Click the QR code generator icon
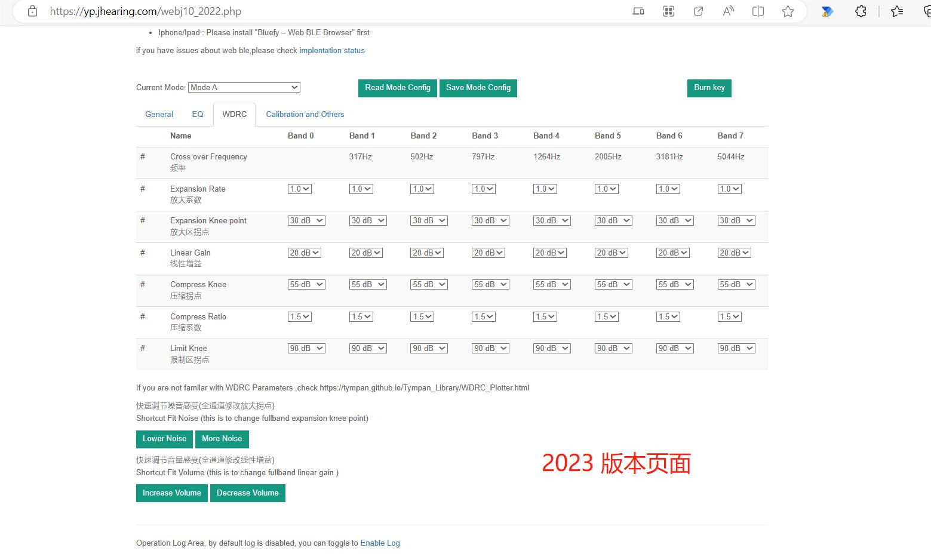The height and width of the screenshot is (560, 931). tap(668, 11)
